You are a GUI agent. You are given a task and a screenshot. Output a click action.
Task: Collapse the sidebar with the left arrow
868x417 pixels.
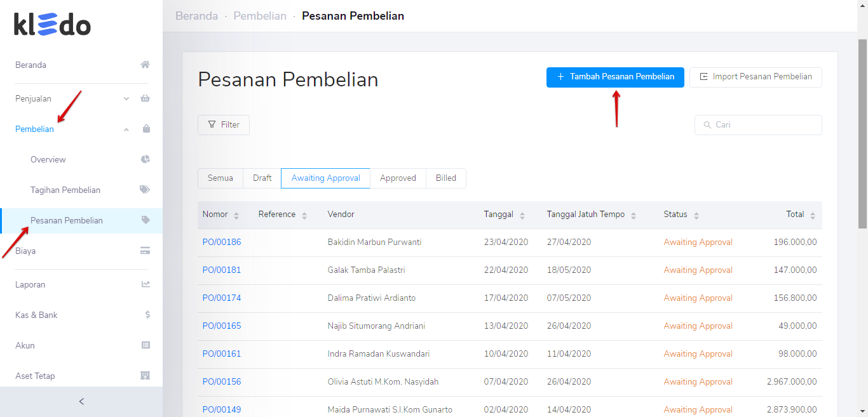click(81, 401)
